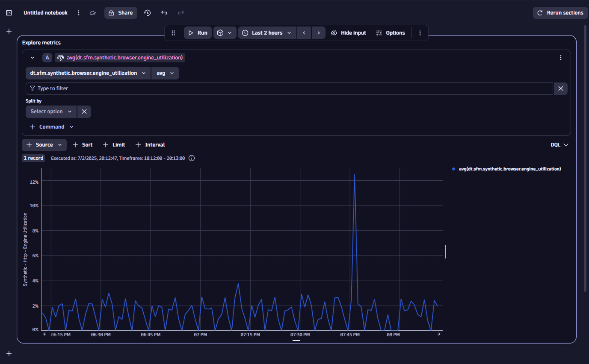The width and height of the screenshot is (589, 364).
Task: Click the Rerun sections button
Action: [x=560, y=13]
